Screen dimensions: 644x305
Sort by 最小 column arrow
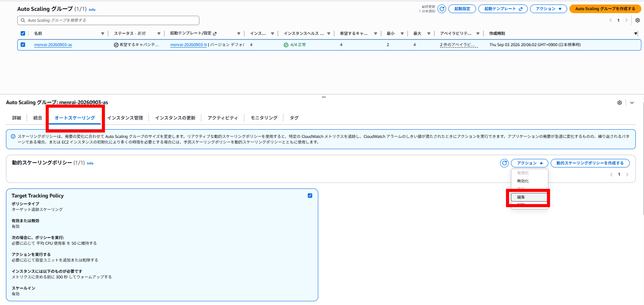(402, 33)
